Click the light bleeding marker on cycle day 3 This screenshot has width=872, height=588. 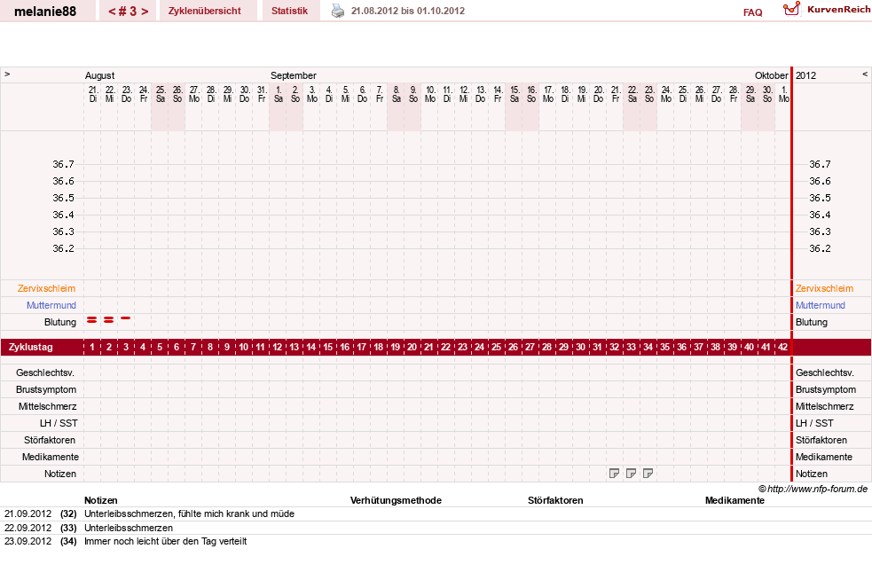pos(126,318)
